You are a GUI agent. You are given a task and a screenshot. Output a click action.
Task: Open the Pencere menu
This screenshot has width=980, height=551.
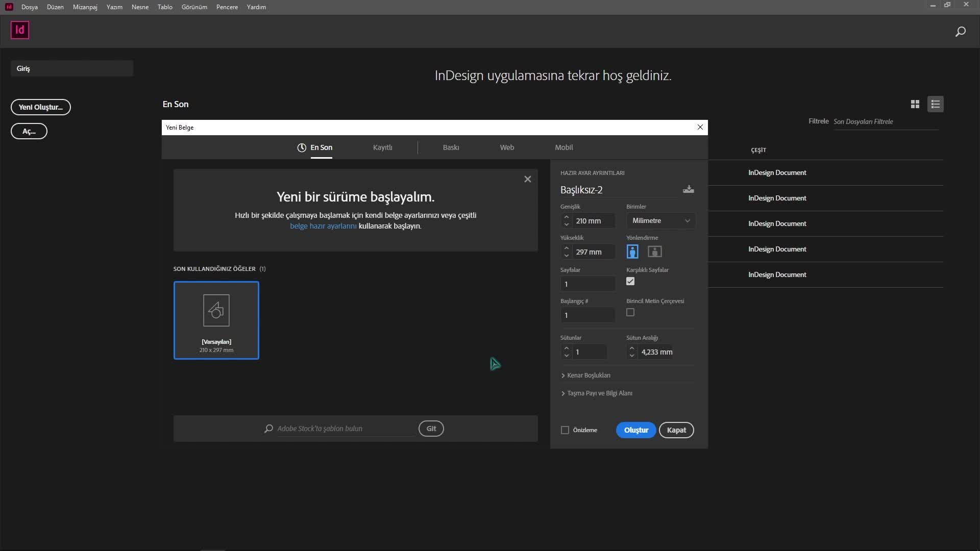tap(227, 7)
